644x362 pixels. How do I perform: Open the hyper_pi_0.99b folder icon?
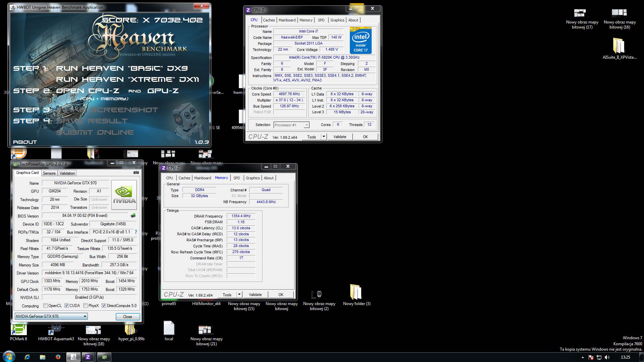point(131,333)
